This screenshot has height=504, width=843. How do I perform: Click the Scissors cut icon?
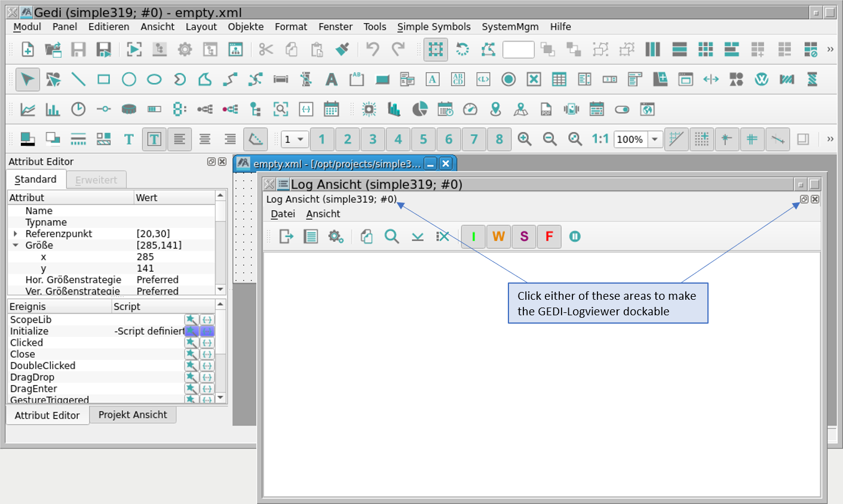(x=266, y=50)
